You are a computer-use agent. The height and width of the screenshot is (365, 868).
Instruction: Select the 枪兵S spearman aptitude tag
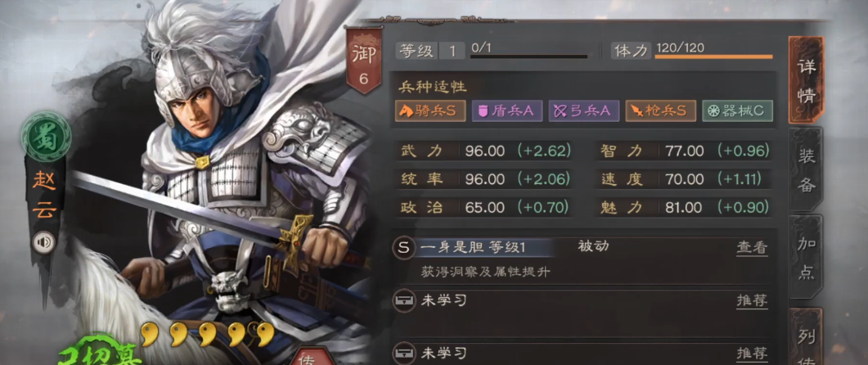click(x=660, y=110)
